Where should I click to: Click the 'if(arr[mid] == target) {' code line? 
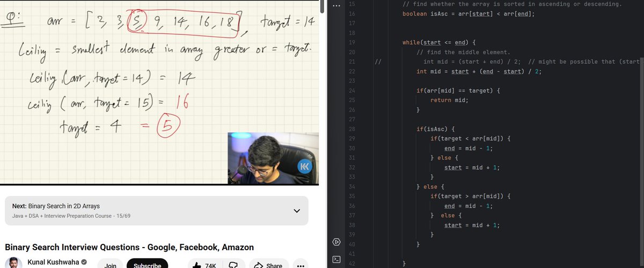458,91
